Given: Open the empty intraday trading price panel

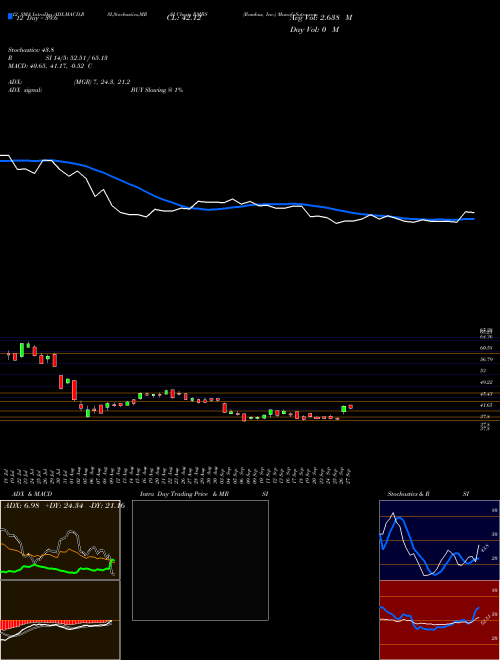Looking at the screenshot, I should 200,560.
